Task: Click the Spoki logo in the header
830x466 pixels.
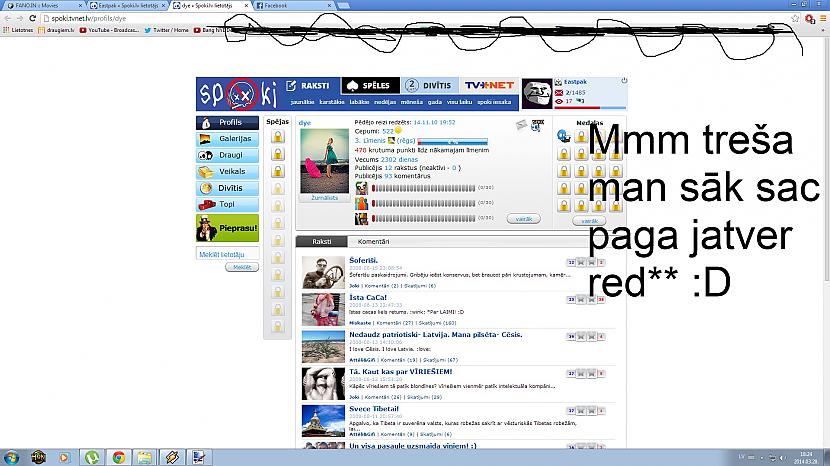Action: tap(239, 94)
